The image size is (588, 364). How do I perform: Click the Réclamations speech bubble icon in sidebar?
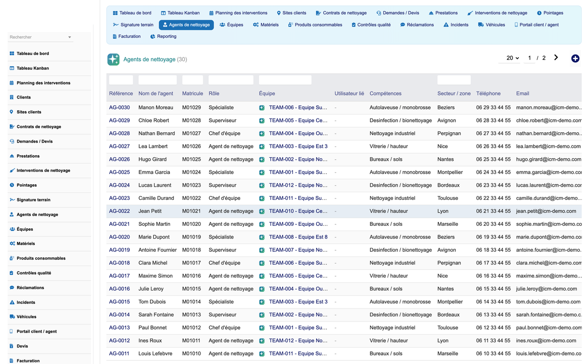click(x=12, y=288)
